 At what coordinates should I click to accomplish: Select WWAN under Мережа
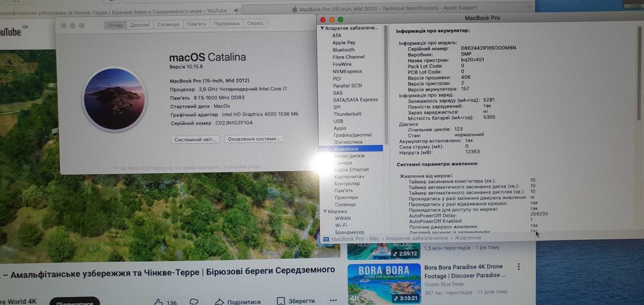(343, 218)
